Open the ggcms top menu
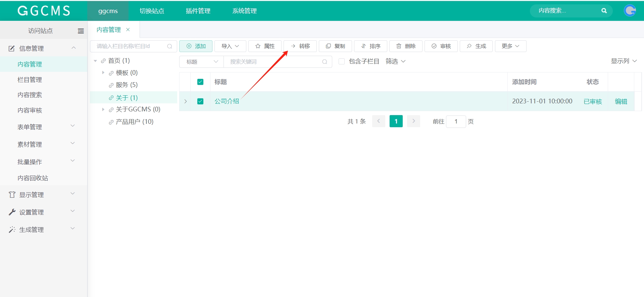The image size is (644, 297). 108,11
